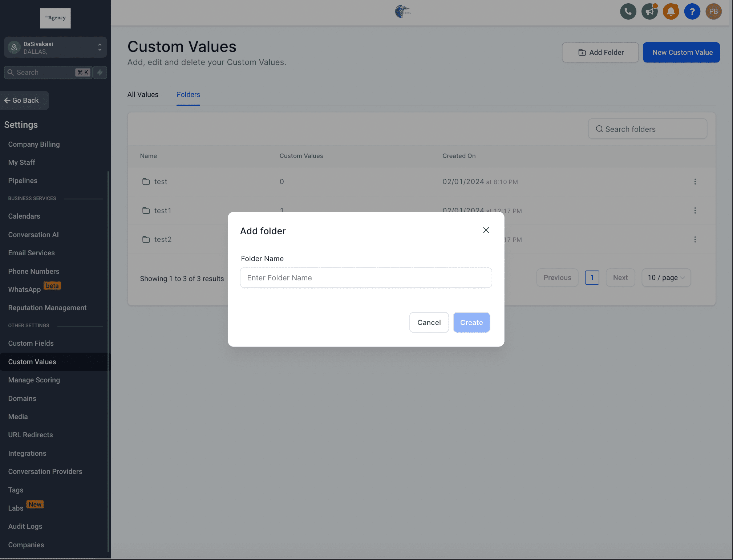Open the three-dot menu for test1

tap(695, 211)
